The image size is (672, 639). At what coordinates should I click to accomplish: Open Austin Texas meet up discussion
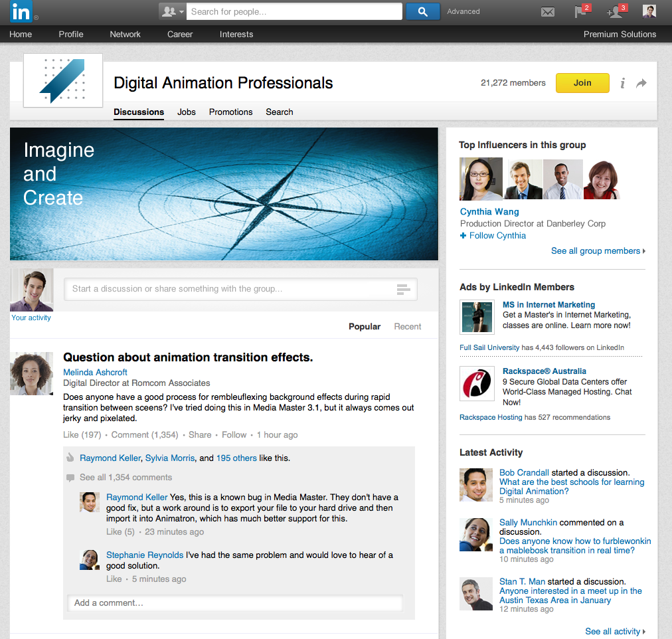pos(570,596)
